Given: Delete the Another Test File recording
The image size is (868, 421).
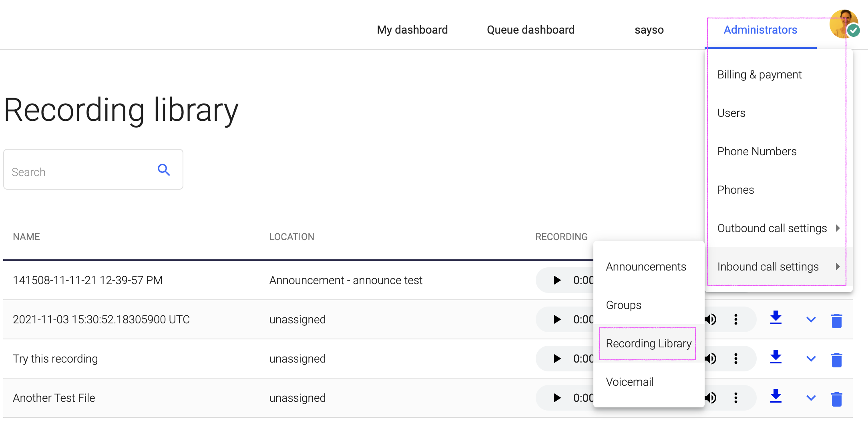Looking at the screenshot, I should pos(838,397).
